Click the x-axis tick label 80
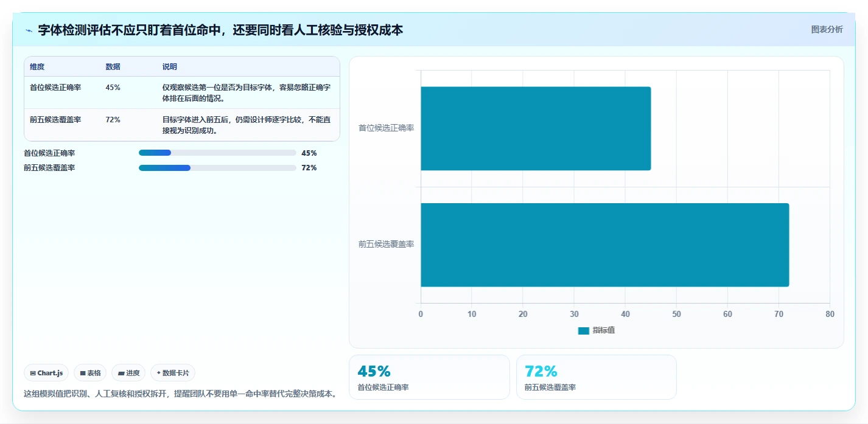The height and width of the screenshot is (424, 868). pyautogui.click(x=830, y=314)
